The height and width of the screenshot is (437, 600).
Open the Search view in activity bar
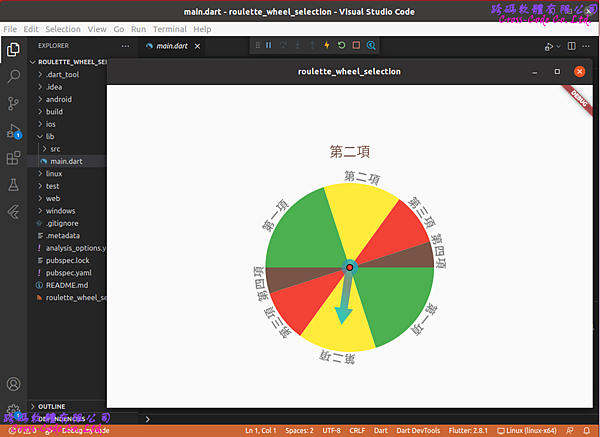point(13,76)
